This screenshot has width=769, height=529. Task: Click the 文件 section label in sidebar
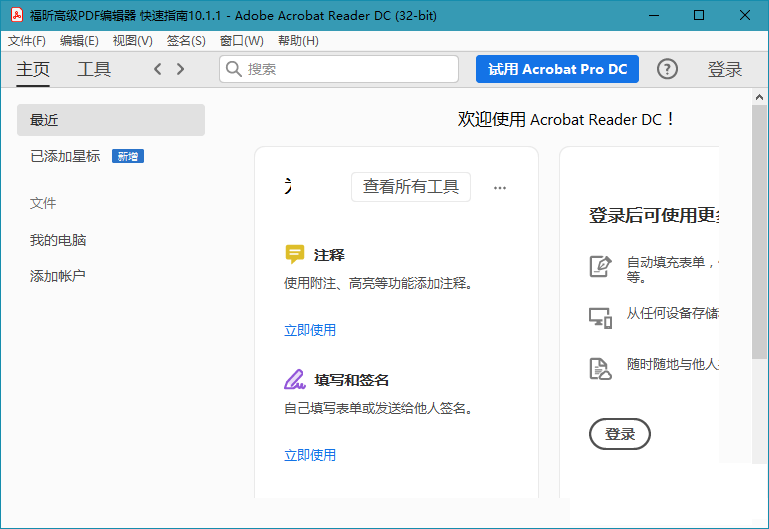point(43,203)
